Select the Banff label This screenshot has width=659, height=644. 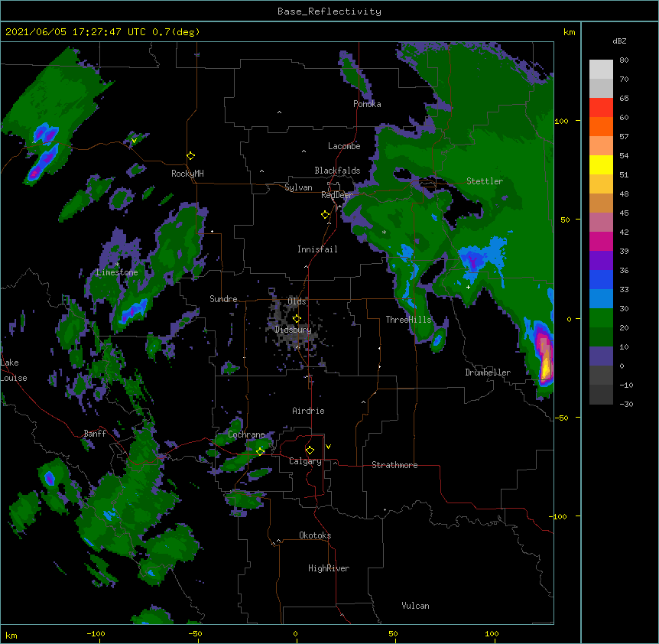point(95,434)
